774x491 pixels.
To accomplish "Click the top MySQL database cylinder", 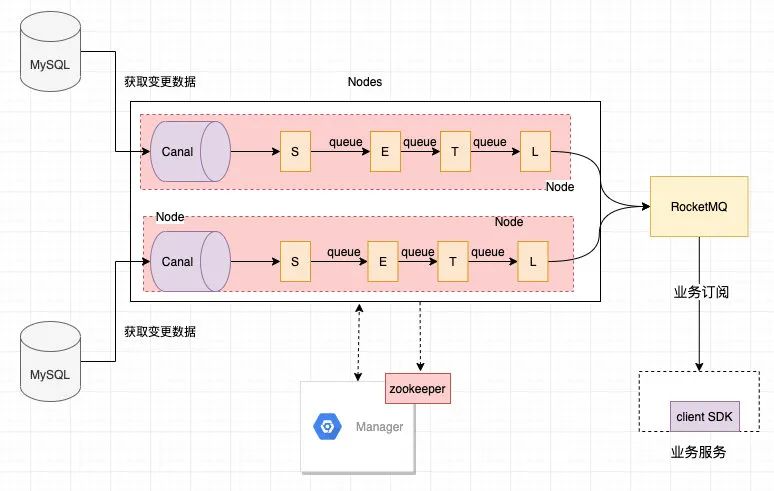I will point(50,51).
